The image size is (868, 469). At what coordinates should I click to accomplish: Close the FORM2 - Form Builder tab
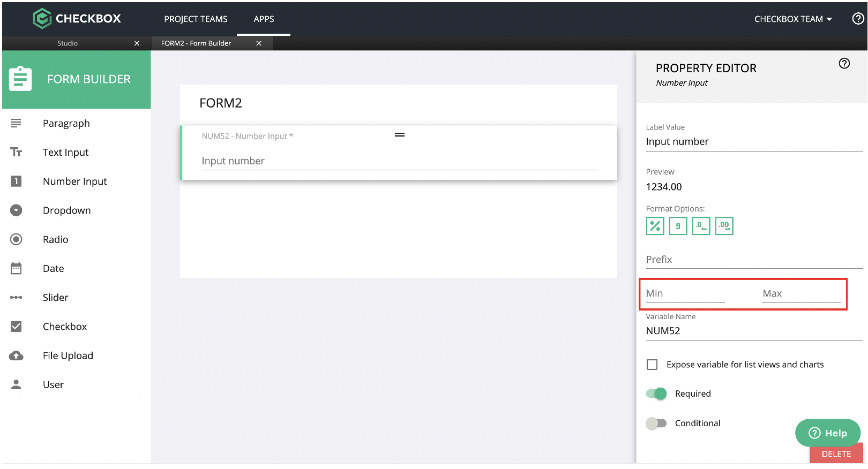tap(259, 43)
